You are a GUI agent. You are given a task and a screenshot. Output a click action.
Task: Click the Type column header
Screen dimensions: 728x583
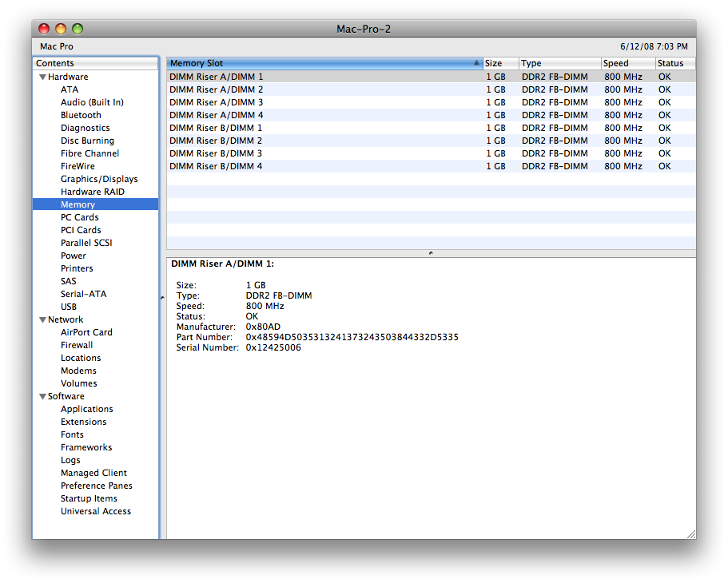coord(559,63)
